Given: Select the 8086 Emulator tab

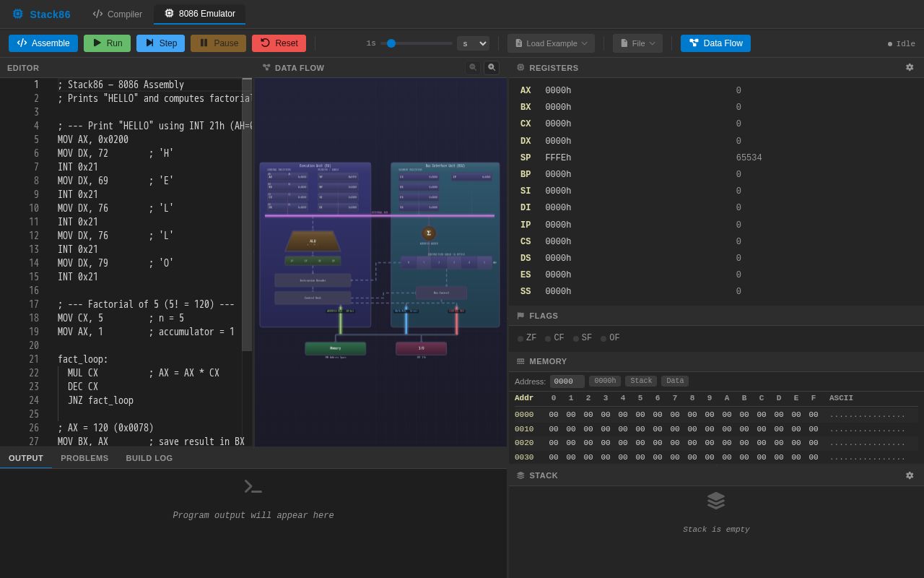Looking at the screenshot, I should click(x=199, y=14).
